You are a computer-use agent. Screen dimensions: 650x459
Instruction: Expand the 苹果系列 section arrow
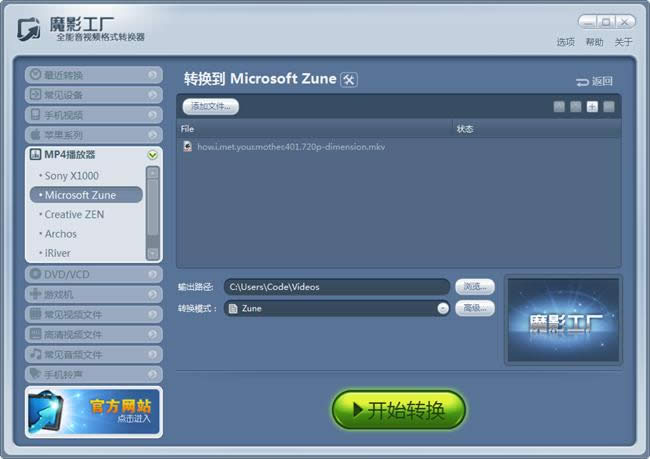[153, 134]
